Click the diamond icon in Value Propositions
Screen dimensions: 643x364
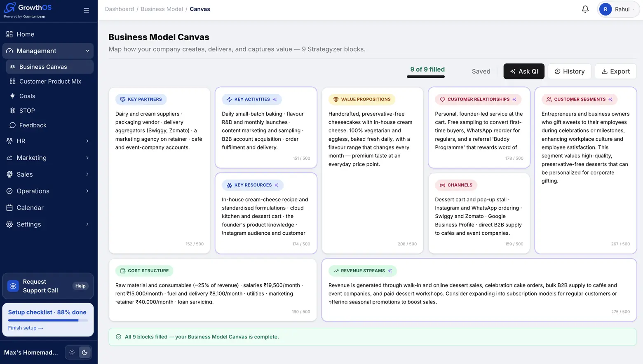click(336, 99)
